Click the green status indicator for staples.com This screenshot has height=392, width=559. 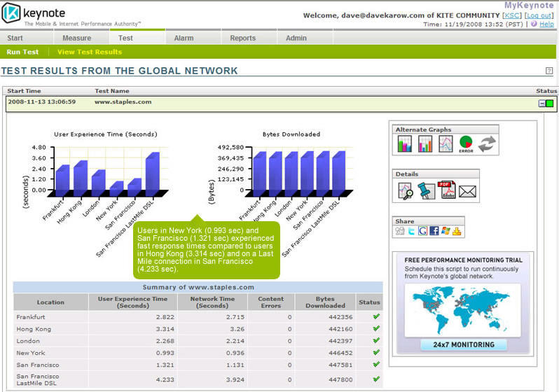click(550, 104)
